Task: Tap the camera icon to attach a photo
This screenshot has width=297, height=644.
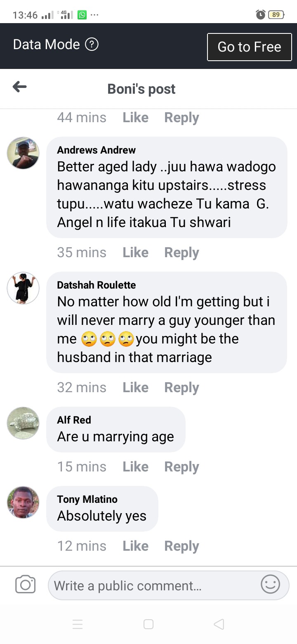Action: click(x=25, y=585)
